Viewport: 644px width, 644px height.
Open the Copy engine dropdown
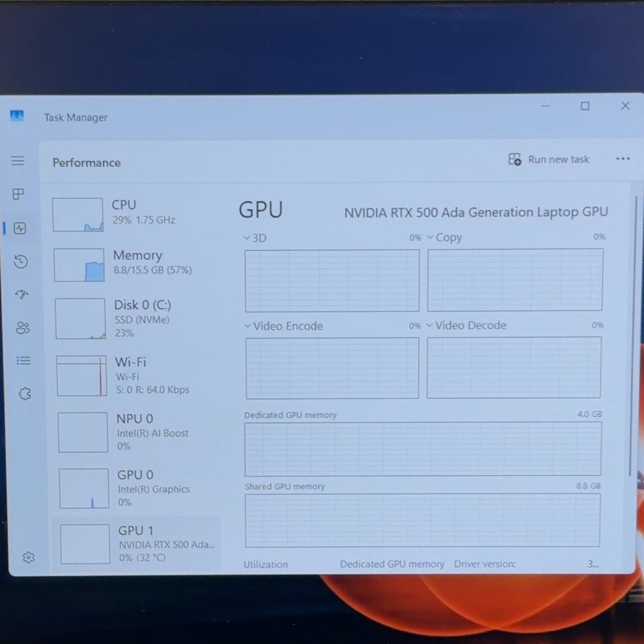444,237
